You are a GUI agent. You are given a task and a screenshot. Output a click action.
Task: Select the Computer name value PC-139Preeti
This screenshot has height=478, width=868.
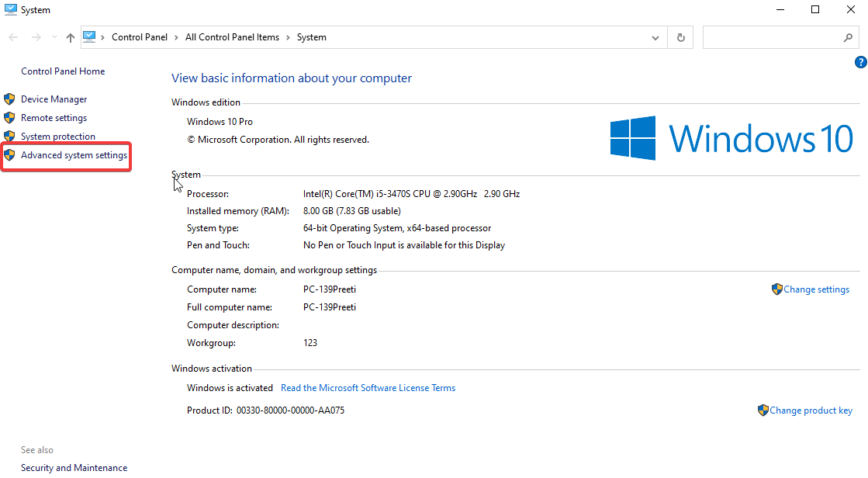[x=330, y=289]
